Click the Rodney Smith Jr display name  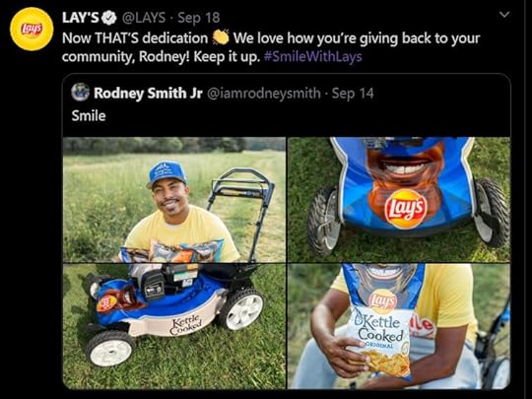pos(148,93)
